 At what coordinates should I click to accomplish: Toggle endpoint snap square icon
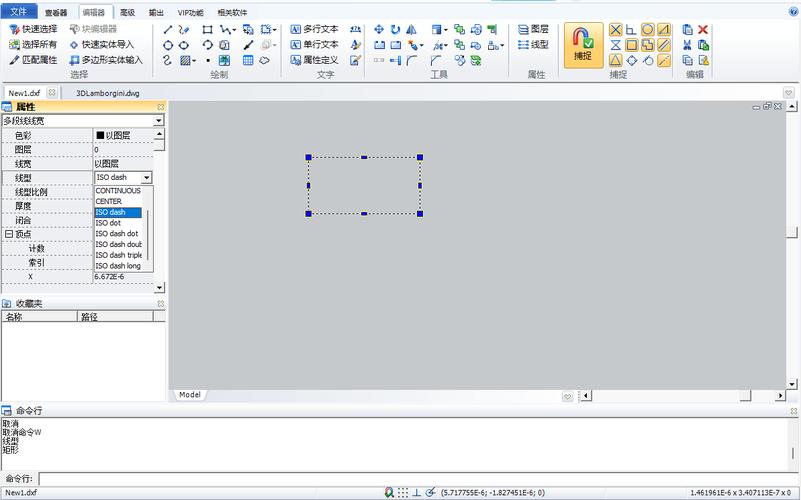point(632,45)
